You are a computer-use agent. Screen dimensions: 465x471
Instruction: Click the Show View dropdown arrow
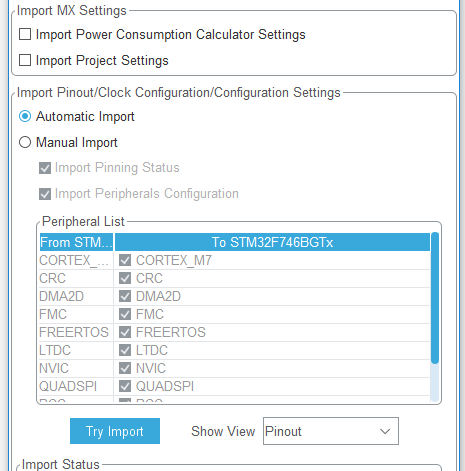click(x=385, y=431)
